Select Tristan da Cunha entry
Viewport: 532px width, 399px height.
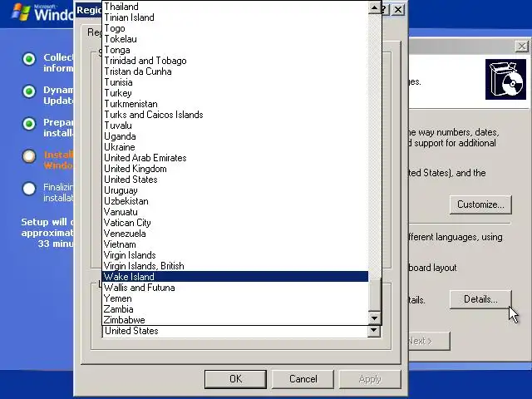click(234, 71)
